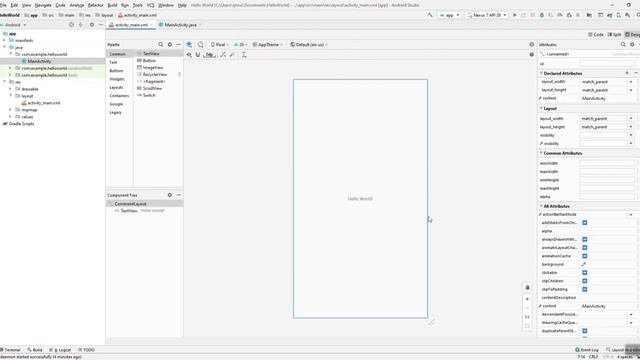Open the Event Log
The height and width of the screenshot is (360, 640).
pyautogui.click(x=587, y=350)
